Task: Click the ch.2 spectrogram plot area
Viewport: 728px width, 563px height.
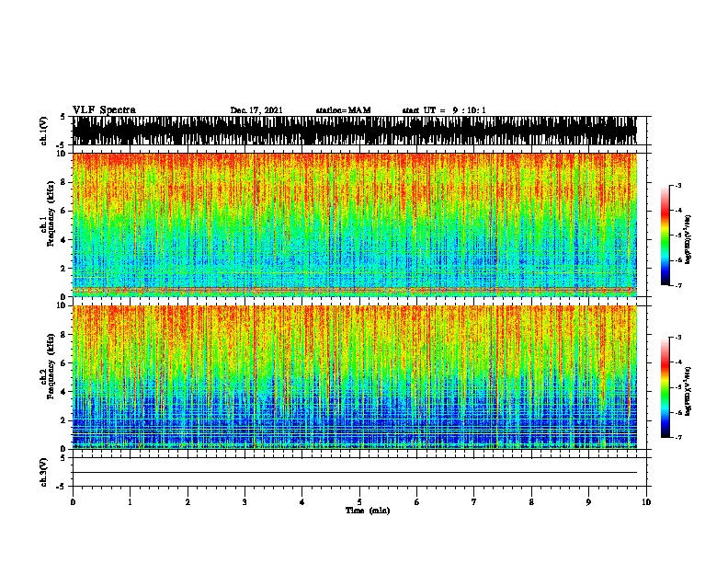Action: pyautogui.click(x=355, y=377)
